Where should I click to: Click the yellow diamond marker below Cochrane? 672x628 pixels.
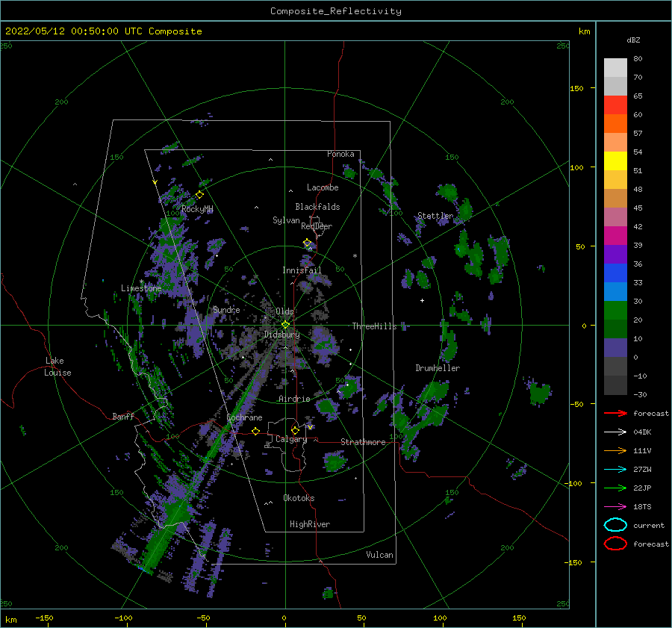(255, 431)
